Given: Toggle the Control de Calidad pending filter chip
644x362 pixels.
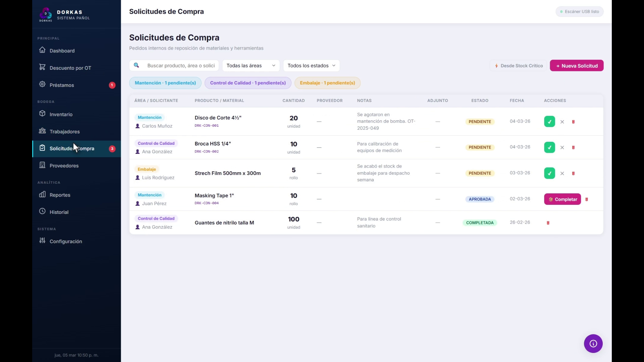Looking at the screenshot, I should click(248, 83).
